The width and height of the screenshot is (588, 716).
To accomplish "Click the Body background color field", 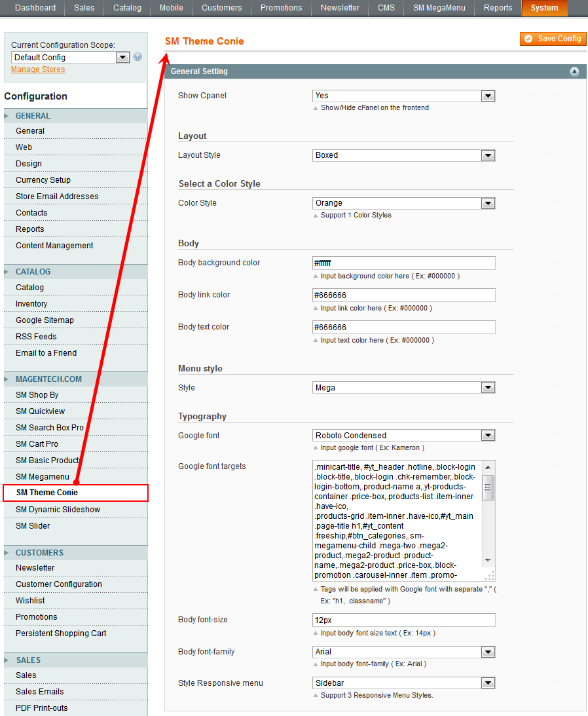I will tap(403, 263).
